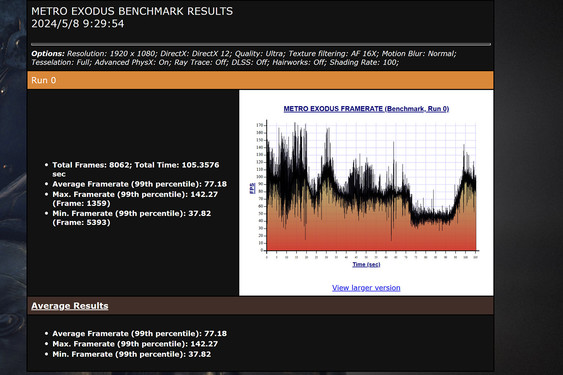The image size is (563, 375).
Task: Click the Time (sec) axis label
Action: tap(366, 264)
